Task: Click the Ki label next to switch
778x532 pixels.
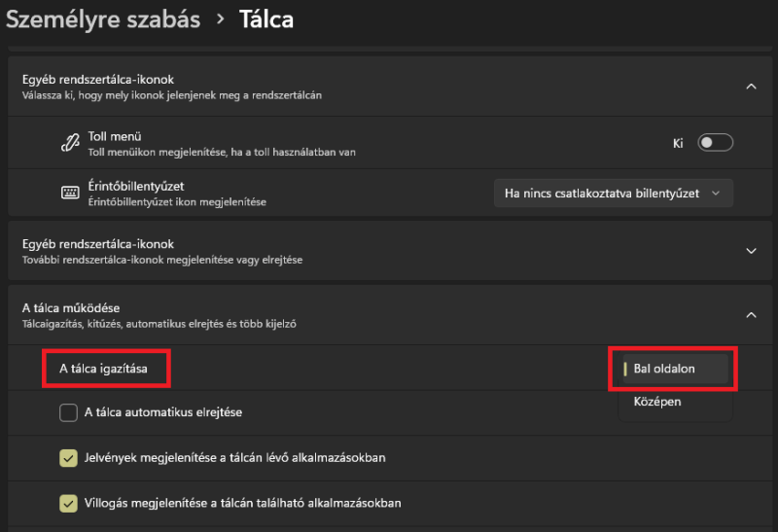Action: 679,143
